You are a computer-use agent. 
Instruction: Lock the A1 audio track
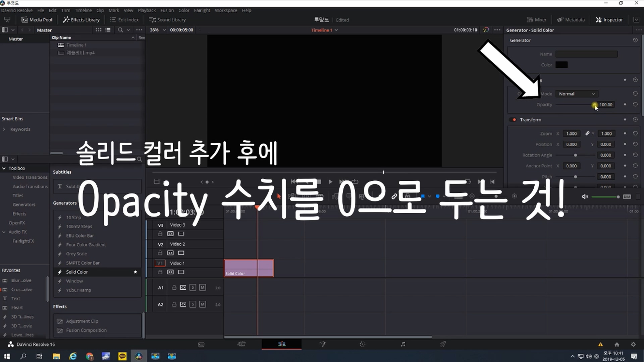[174, 288]
